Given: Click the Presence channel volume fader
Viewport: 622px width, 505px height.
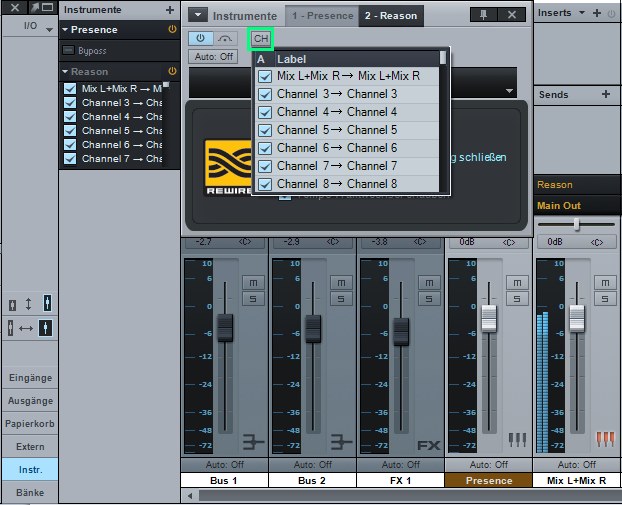Looking at the screenshot, I should (x=489, y=319).
